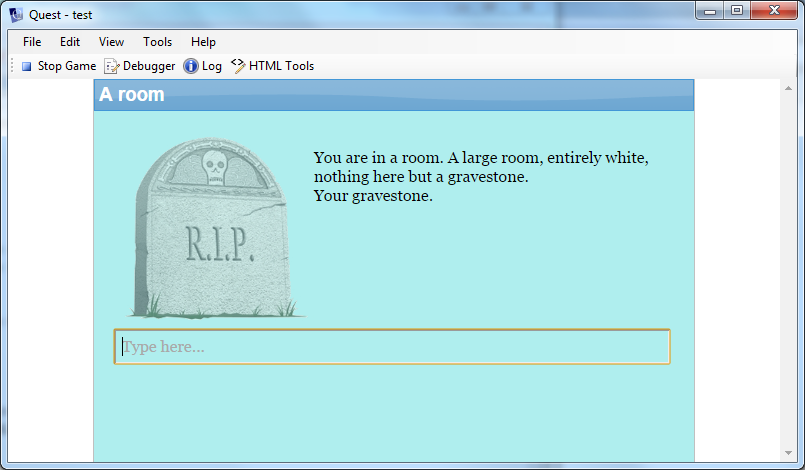Open the Help menu
The height and width of the screenshot is (470, 805).
203,42
